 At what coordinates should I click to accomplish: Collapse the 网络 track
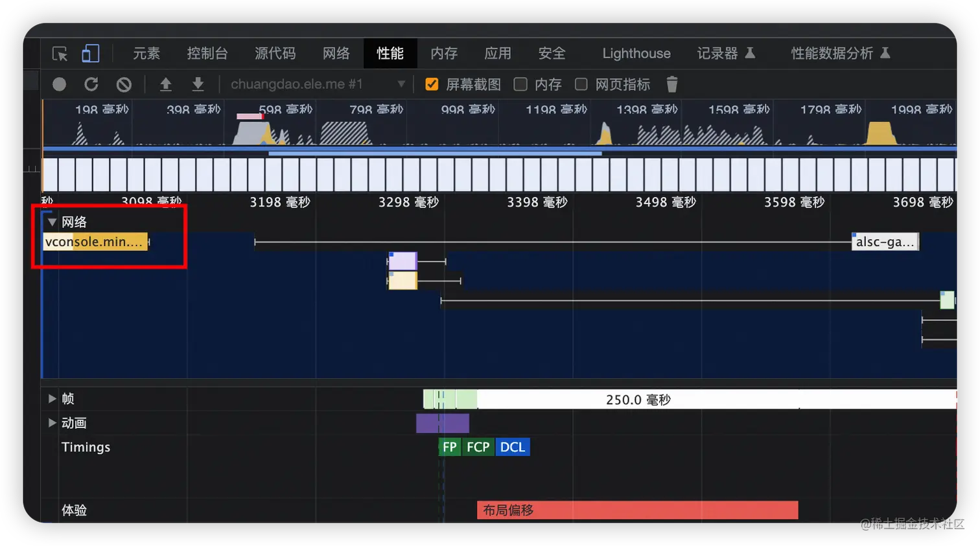(52, 222)
